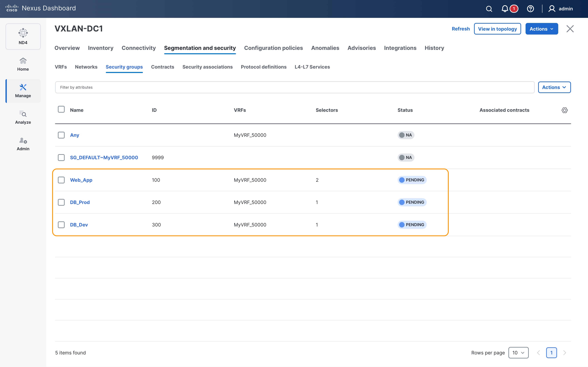Select page 1 in pagination

coord(551,353)
